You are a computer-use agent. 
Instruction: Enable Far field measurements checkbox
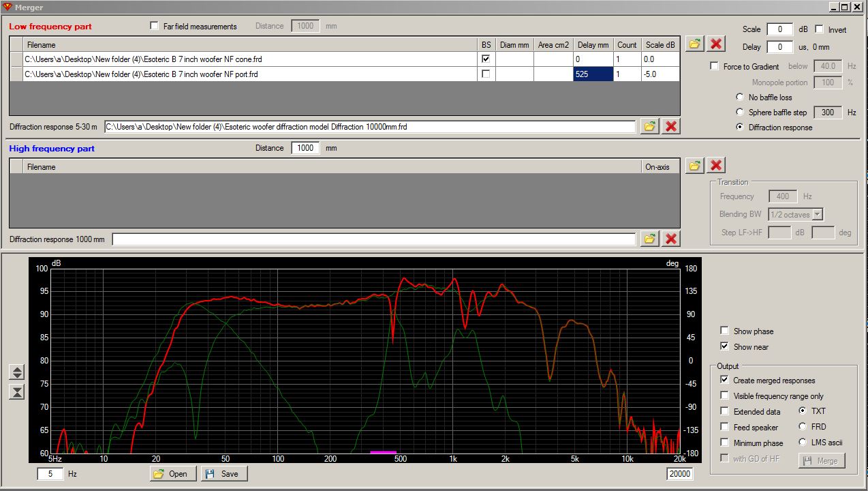pyautogui.click(x=155, y=27)
